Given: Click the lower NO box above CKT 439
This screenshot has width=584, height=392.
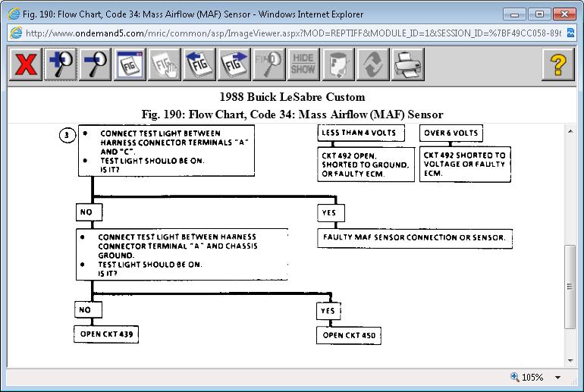Looking at the screenshot, I should click(88, 309).
